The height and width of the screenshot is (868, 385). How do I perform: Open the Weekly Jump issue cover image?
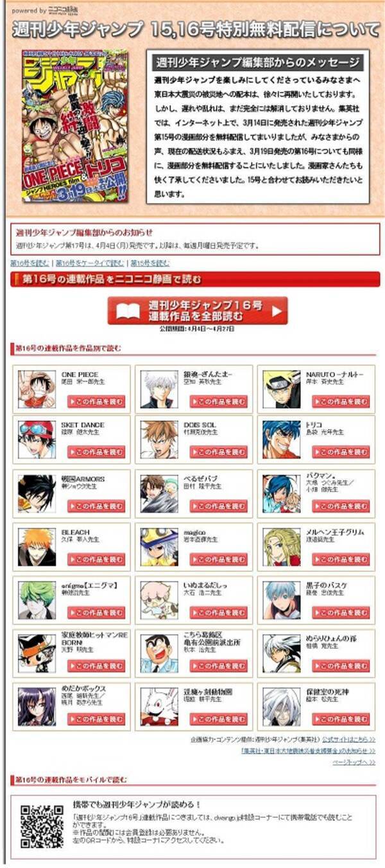tap(74, 126)
